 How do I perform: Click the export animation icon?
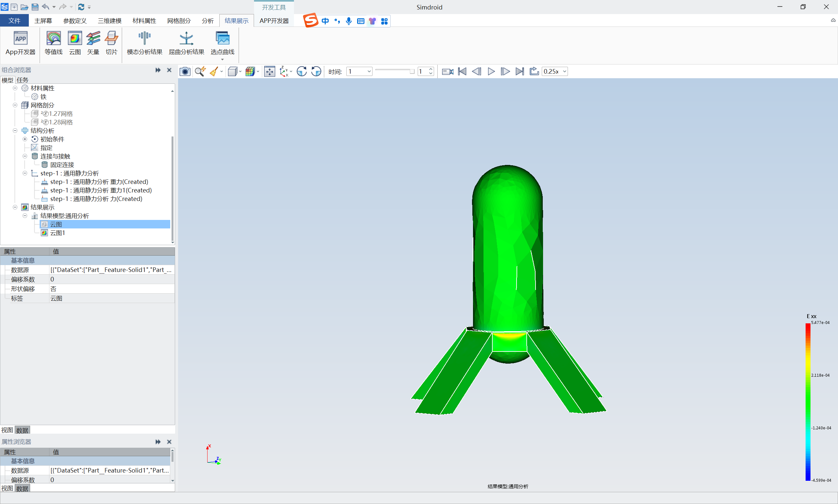click(534, 71)
